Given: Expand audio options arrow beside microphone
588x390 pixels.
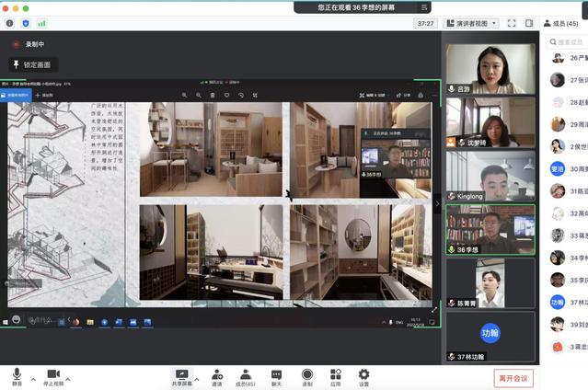Looking at the screenshot, I should click(33, 378).
